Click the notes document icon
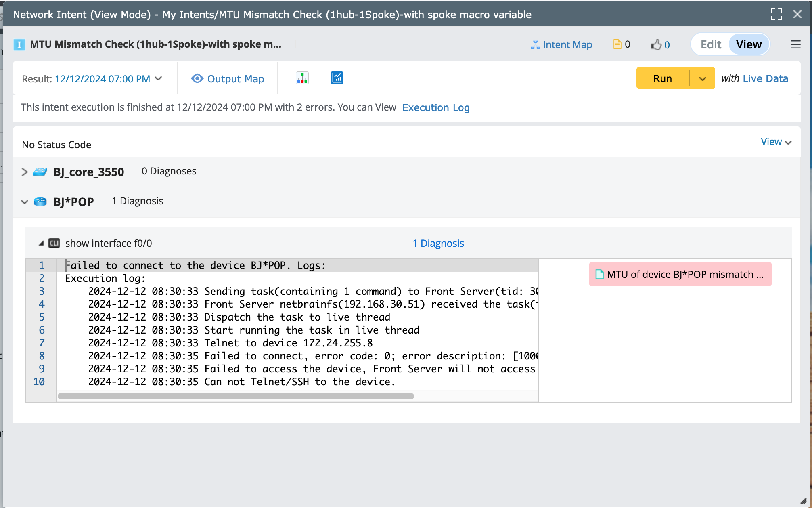The height and width of the screenshot is (508, 812). tap(617, 44)
